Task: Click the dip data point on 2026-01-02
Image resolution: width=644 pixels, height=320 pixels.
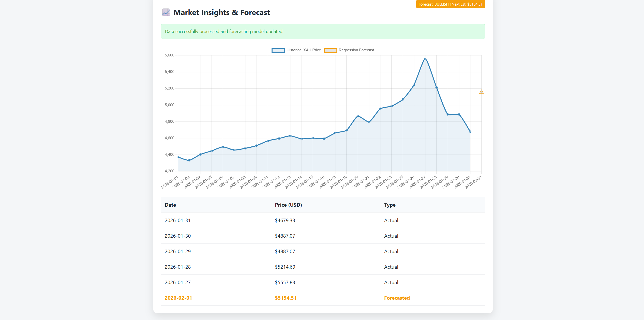Action: pos(189,160)
